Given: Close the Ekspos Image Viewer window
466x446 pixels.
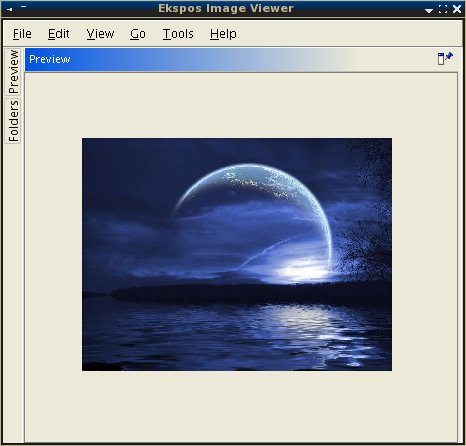Looking at the screenshot, I should point(457,9).
